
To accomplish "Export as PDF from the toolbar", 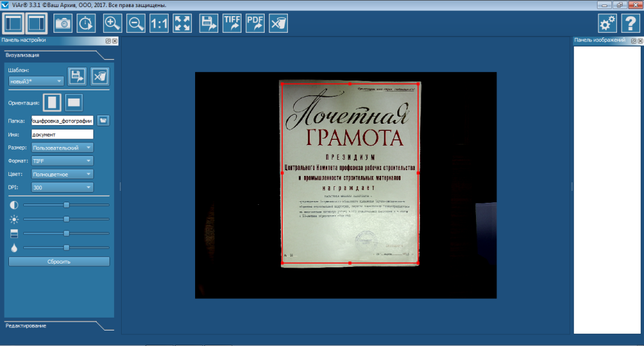I will 255,23.
